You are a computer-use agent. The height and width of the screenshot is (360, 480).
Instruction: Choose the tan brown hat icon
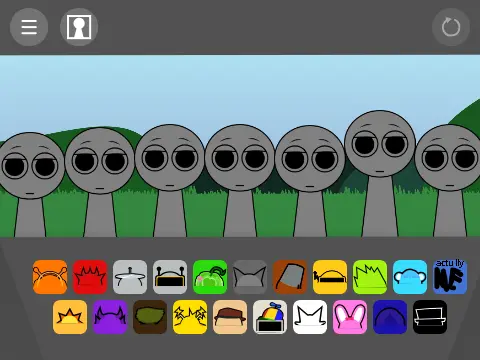(x=230, y=317)
